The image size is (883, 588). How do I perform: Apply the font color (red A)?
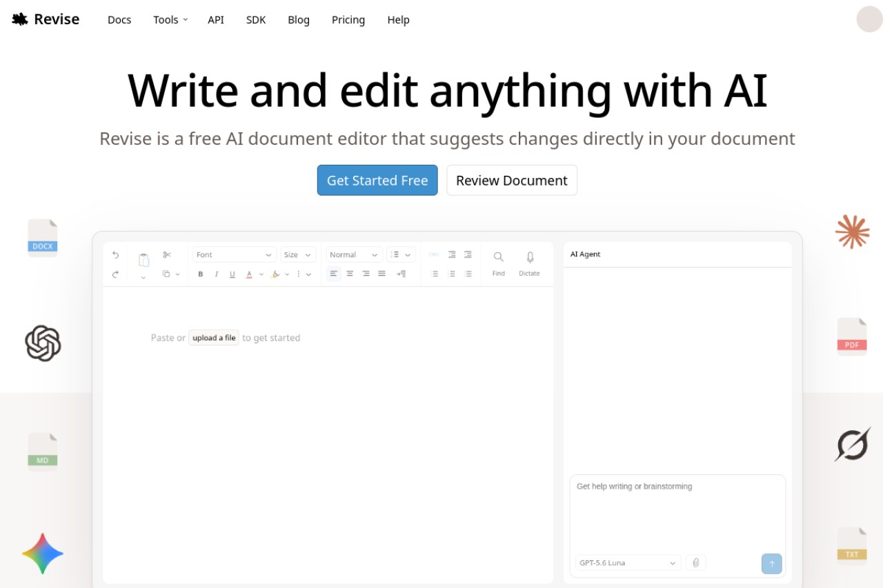coord(249,274)
